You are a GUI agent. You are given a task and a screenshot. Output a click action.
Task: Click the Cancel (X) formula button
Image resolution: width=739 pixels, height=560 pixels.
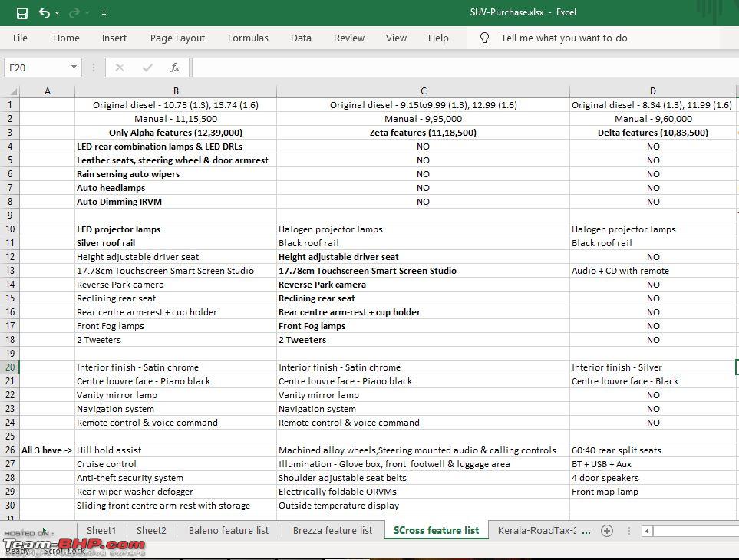click(x=119, y=68)
